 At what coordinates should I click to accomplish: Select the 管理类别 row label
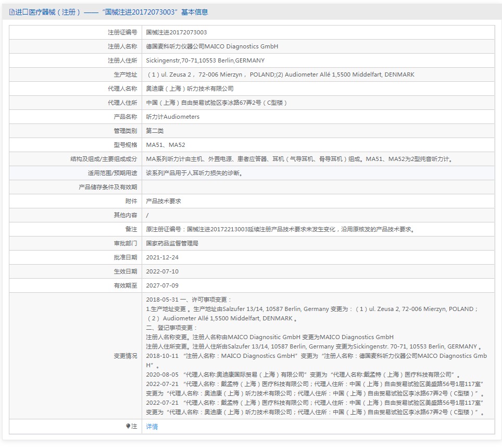tap(126, 131)
